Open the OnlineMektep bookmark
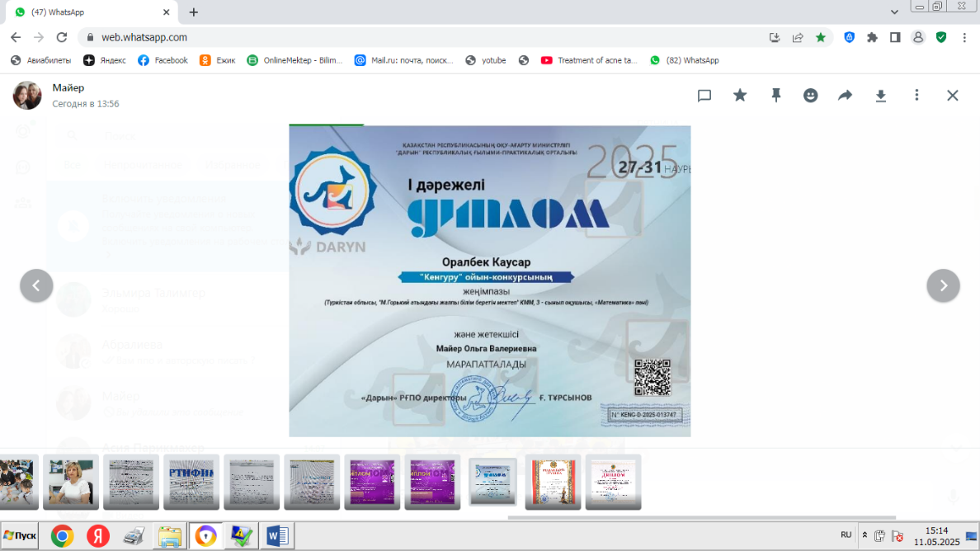 295,60
